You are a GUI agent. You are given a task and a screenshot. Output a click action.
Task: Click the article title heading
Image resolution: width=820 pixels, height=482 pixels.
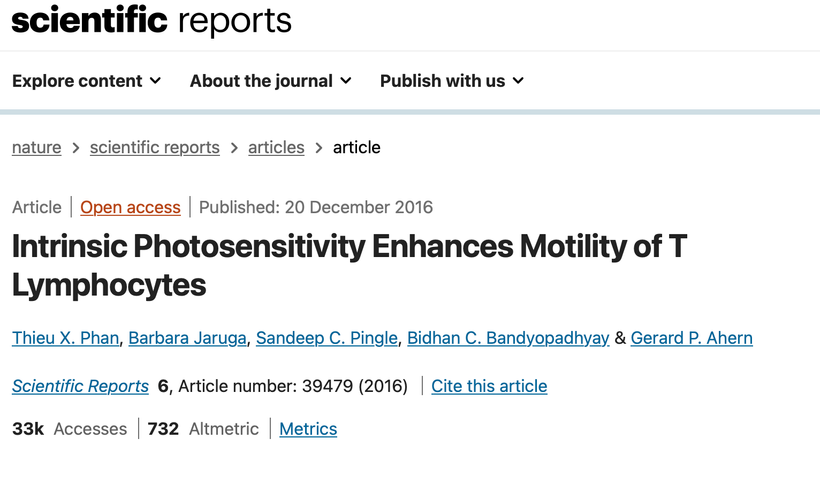(x=349, y=265)
